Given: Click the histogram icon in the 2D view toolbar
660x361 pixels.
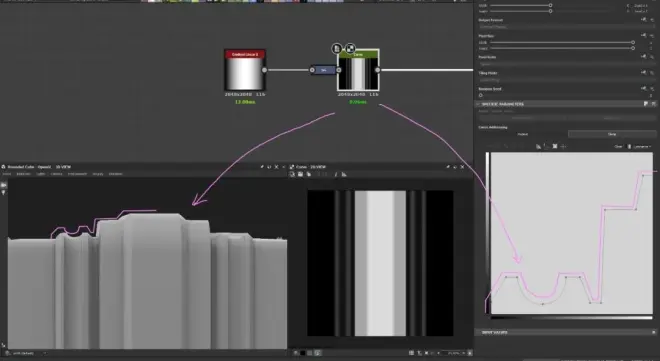Looking at the screenshot, I should (344, 174).
